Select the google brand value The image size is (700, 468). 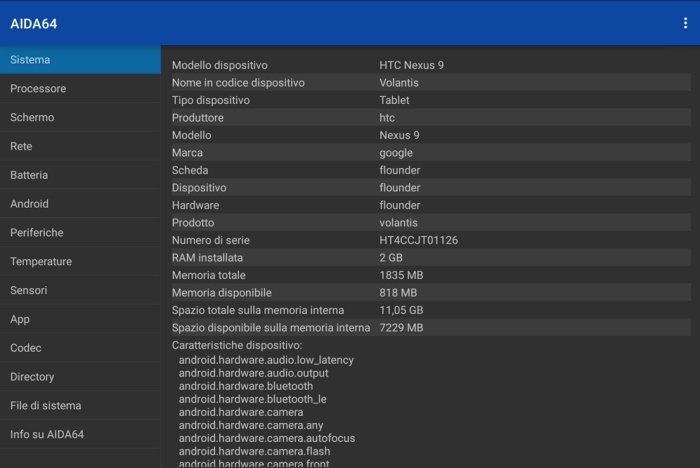click(x=396, y=153)
